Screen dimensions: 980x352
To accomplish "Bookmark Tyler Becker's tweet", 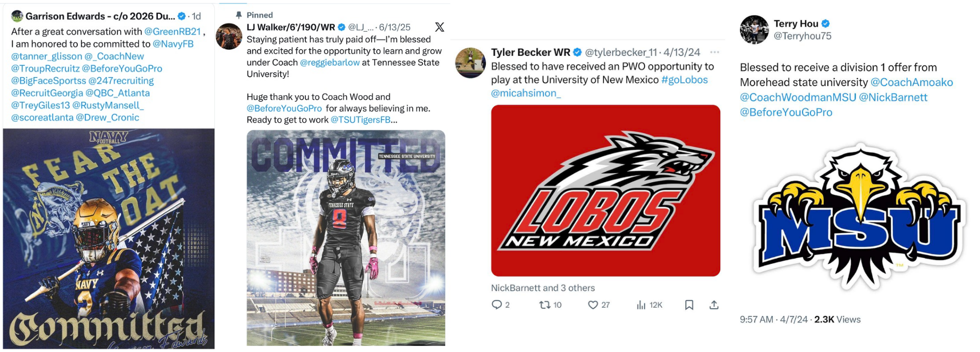I will point(689,305).
